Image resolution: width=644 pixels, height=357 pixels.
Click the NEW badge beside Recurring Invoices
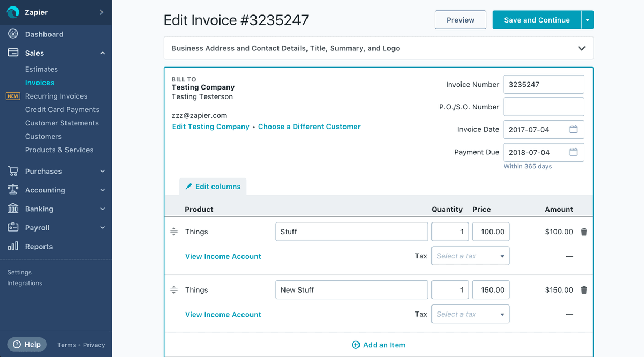(x=13, y=96)
